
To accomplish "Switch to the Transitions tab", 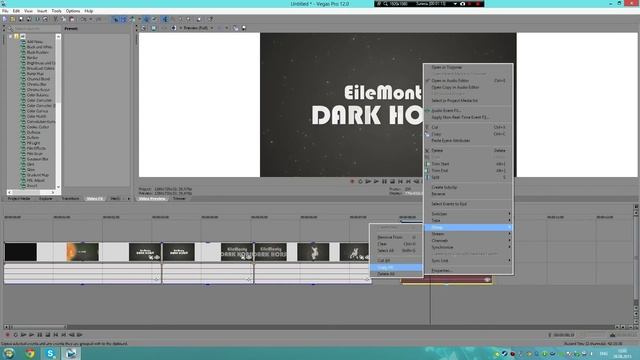I will (70, 199).
